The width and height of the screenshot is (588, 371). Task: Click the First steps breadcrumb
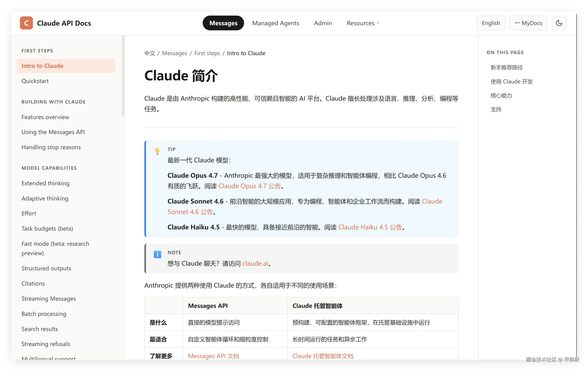(207, 53)
